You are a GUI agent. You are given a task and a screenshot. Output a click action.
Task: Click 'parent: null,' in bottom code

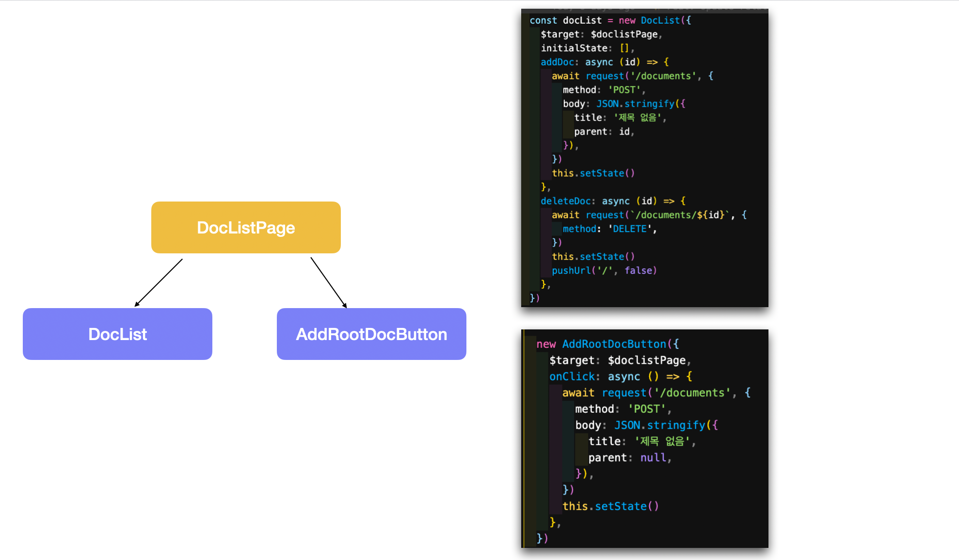pos(629,458)
